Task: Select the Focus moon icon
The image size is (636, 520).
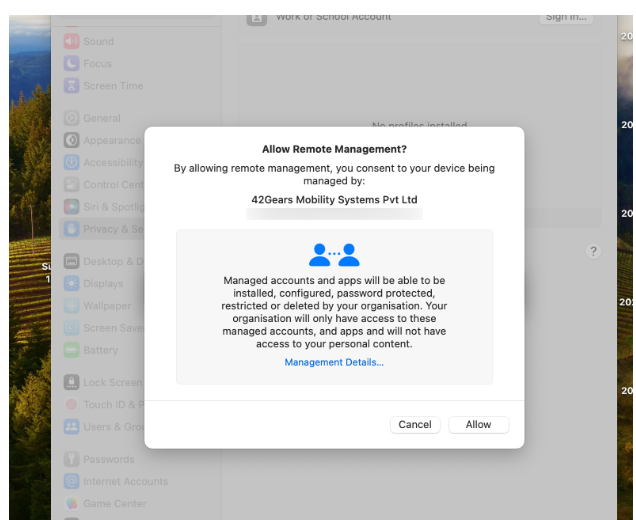Action: (71, 64)
